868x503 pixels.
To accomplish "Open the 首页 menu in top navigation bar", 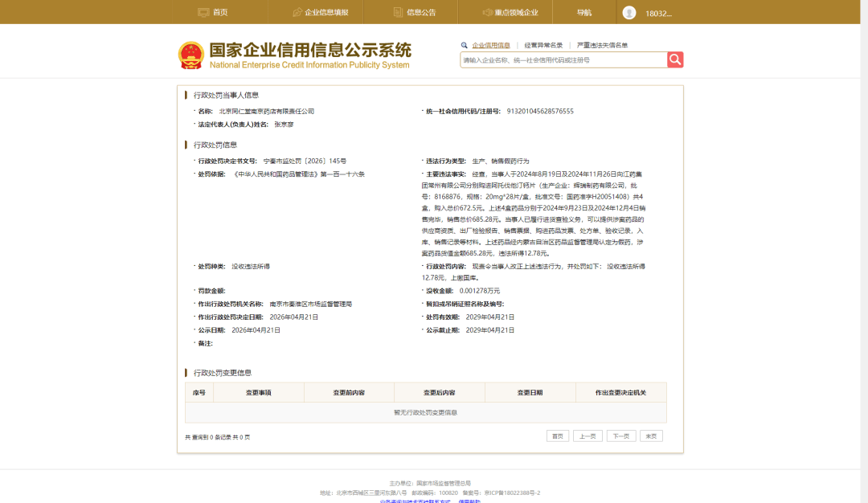I will [212, 12].
